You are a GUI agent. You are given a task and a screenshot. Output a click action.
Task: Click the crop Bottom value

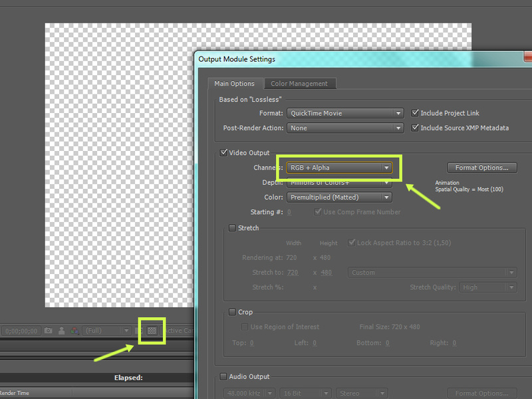(x=388, y=343)
